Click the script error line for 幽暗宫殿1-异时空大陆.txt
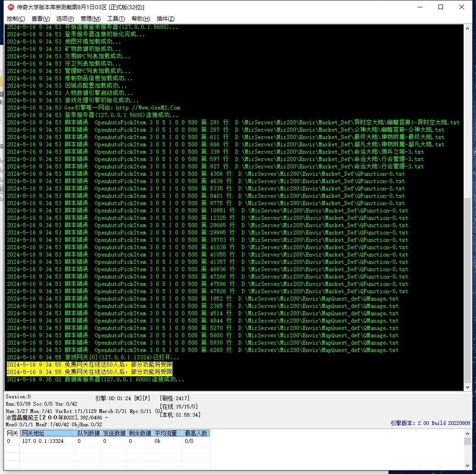476x474 pixels. pos(233,123)
